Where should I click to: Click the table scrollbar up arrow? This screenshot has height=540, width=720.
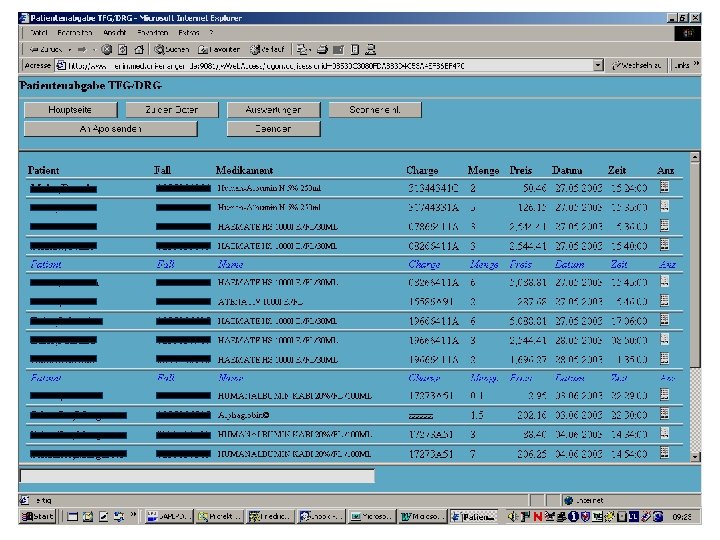pos(695,158)
